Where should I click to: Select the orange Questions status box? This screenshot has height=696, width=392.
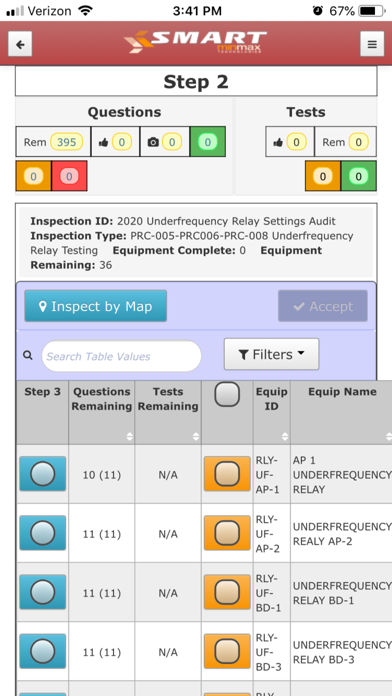tap(34, 176)
